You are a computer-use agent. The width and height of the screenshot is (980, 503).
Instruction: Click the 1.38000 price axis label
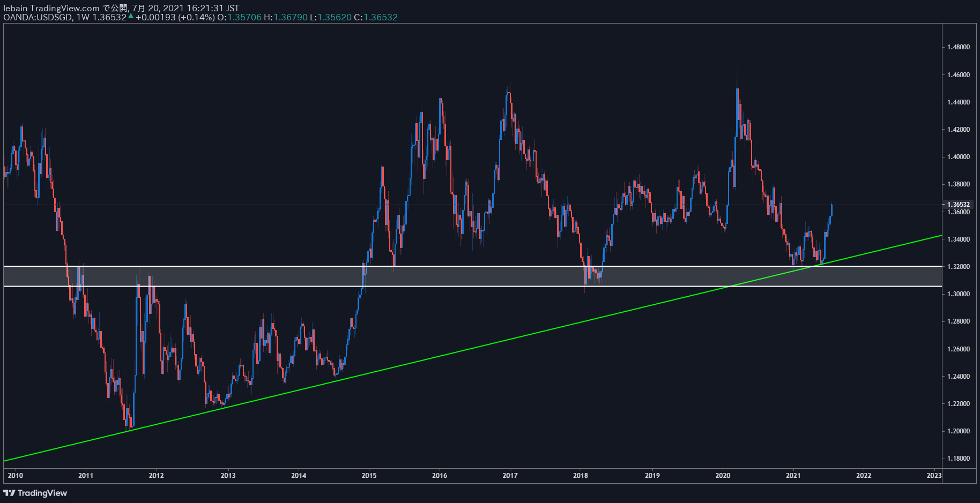pos(958,184)
